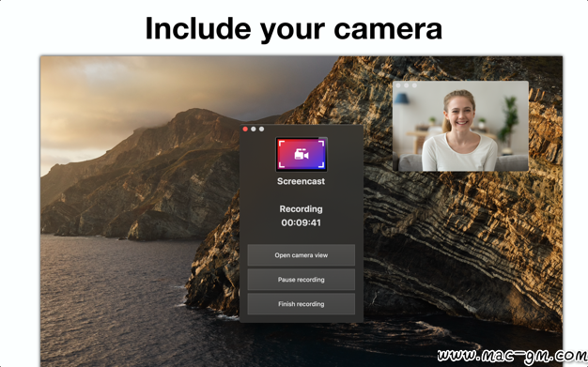Click the camera preview window title bar
Viewport: 588px width, 367px height.
point(460,85)
